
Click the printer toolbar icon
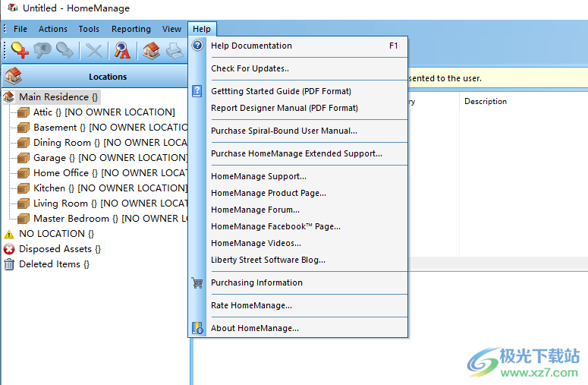pos(175,51)
